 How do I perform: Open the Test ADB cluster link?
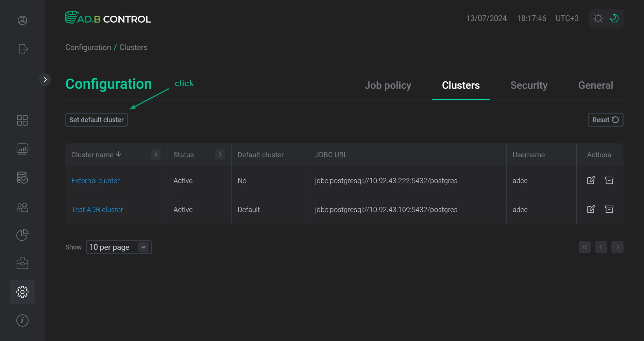pyautogui.click(x=97, y=209)
